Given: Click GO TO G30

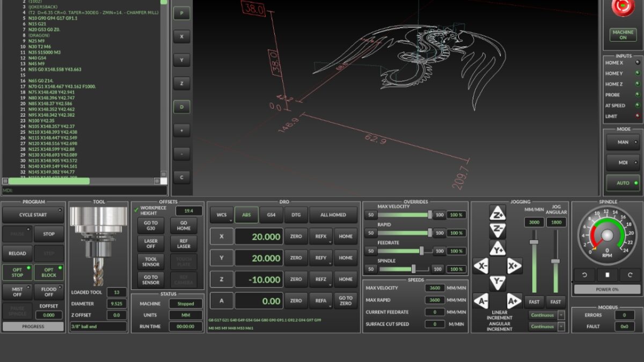Looking at the screenshot, I should click(x=151, y=225).
